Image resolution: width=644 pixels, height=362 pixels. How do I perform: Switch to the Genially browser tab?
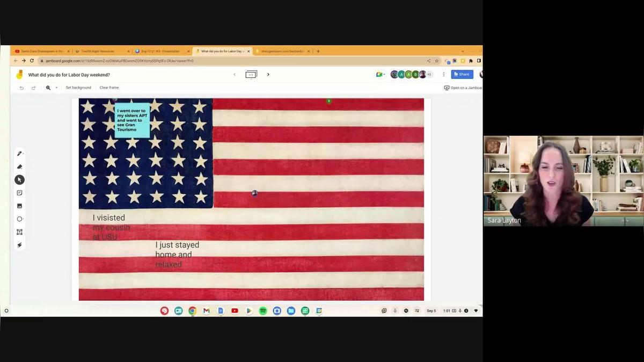282,51
